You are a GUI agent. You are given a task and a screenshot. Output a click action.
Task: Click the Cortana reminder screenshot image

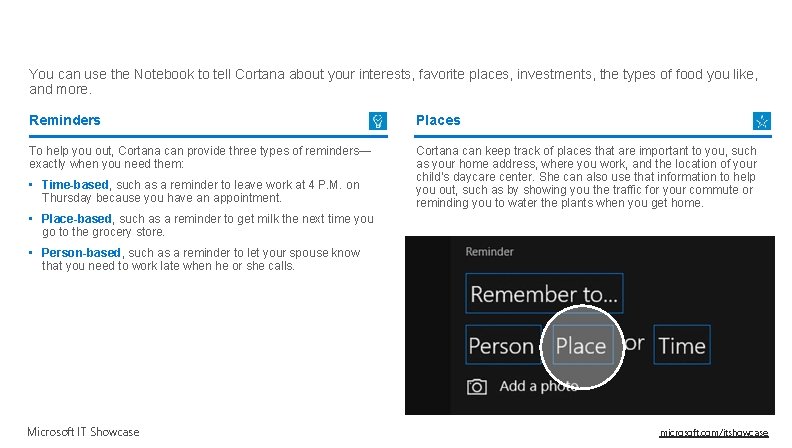click(x=589, y=325)
